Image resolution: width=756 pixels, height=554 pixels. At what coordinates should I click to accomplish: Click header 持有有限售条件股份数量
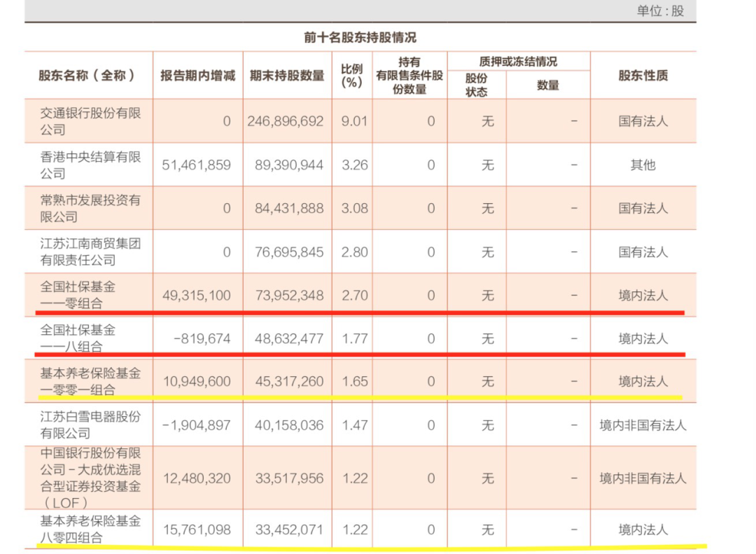409,76
